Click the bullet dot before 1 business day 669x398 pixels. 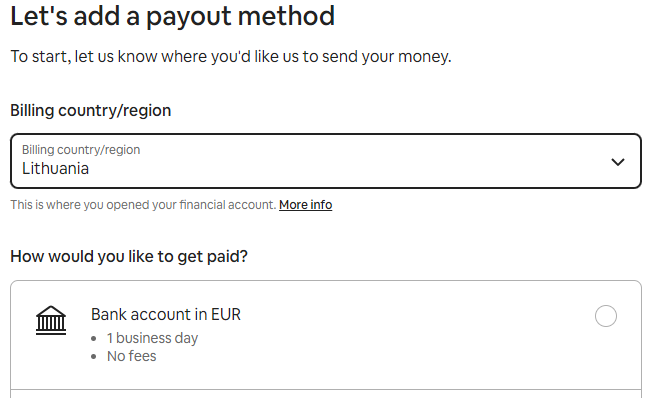[x=94, y=339]
